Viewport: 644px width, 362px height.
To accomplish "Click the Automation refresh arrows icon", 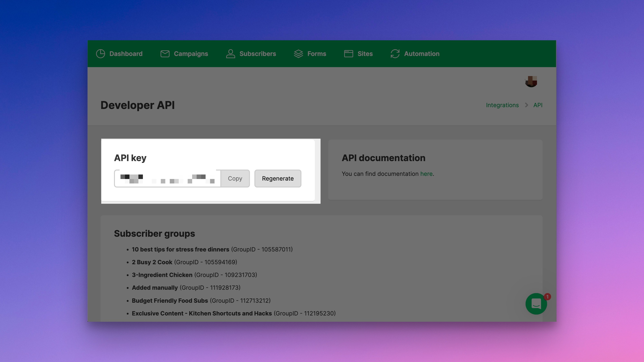I will tap(395, 54).
